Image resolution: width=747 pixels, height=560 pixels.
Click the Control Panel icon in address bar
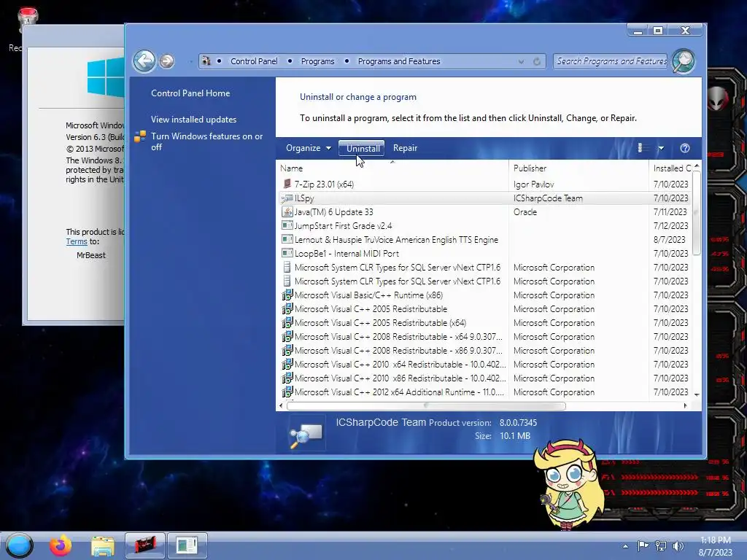pos(206,61)
